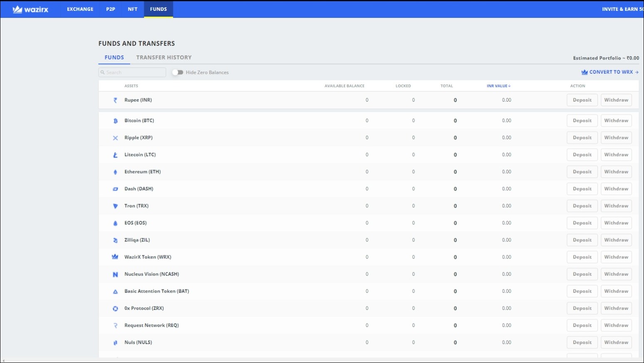Screen dimensions: 644x363
Task: Deposit Ripple (XRP)
Action: point(582,138)
